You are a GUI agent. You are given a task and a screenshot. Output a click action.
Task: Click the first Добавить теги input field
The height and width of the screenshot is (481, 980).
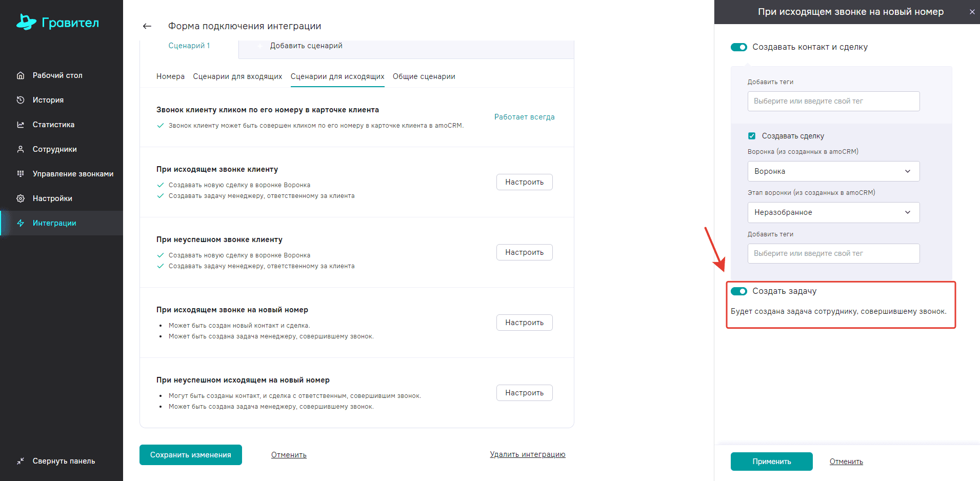[x=833, y=101]
